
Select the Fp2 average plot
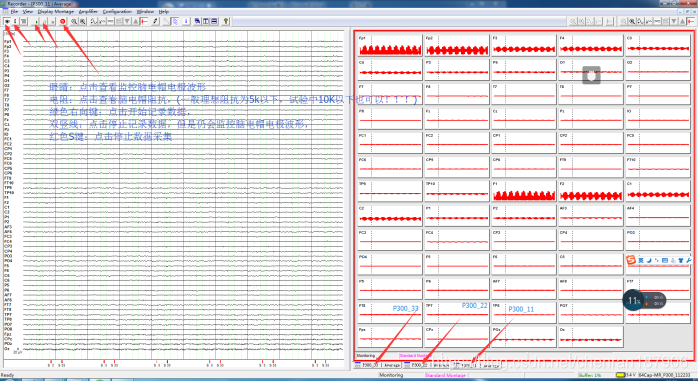point(457,45)
